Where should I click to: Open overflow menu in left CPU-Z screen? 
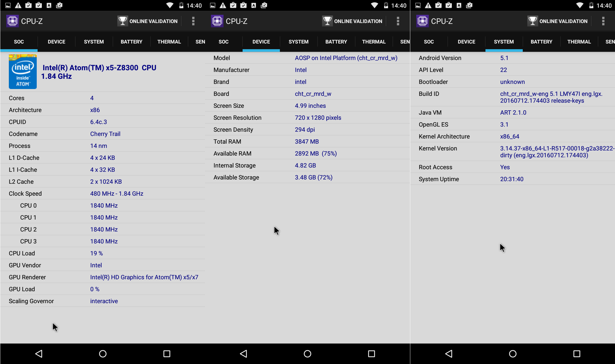coord(193,21)
